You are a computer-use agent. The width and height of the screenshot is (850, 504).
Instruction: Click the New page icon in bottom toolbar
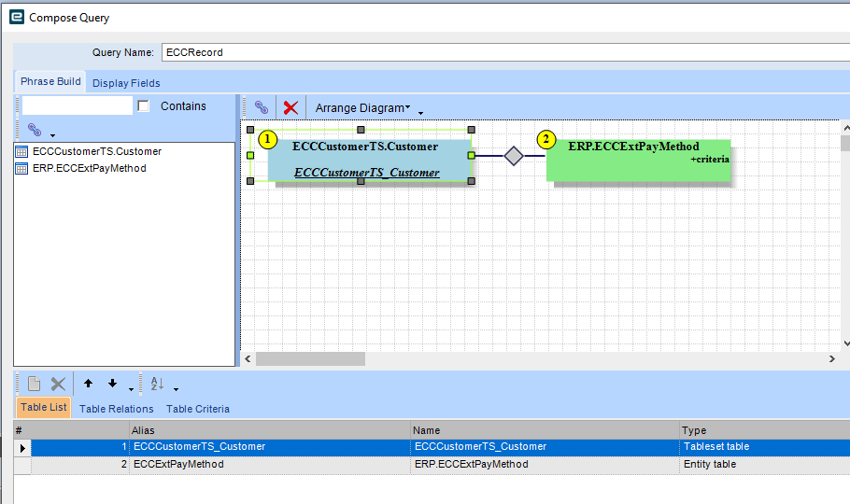click(35, 384)
